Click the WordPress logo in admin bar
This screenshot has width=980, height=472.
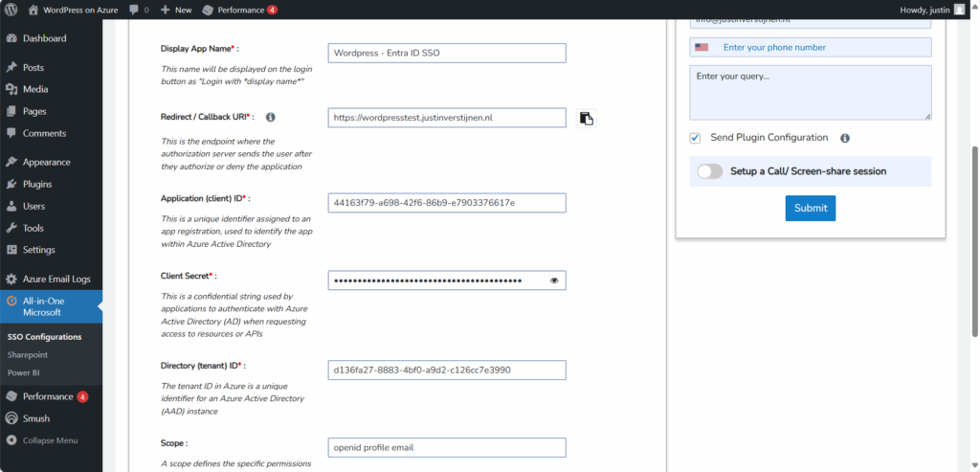pyautogui.click(x=11, y=10)
